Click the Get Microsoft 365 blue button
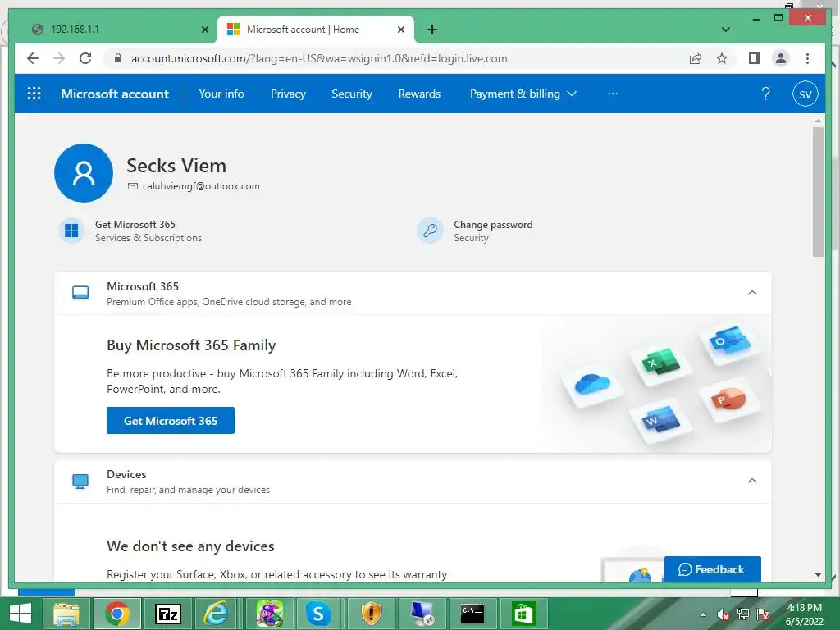Viewport: 840px width, 630px height. pyautogui.click(x=171, y=421)
